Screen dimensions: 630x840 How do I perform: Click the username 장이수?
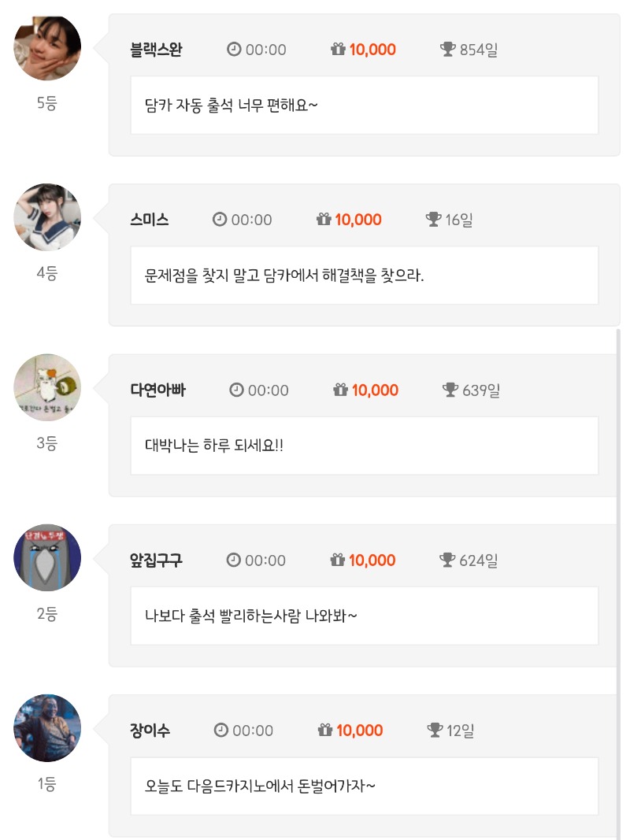[150, 730]
